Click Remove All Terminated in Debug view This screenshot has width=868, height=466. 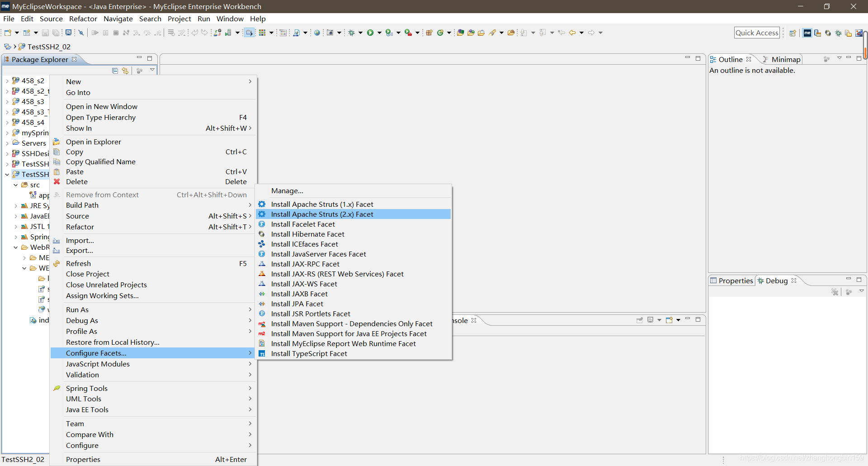click(x=835, y=292)
